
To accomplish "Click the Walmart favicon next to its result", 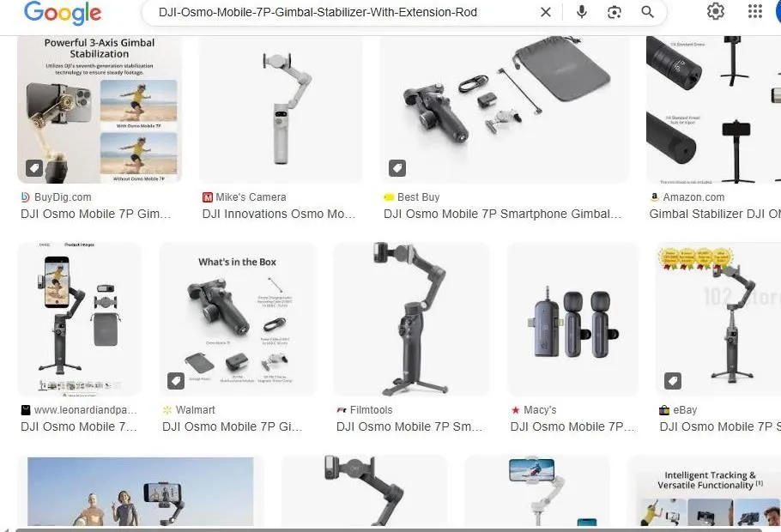I will (169, 409).
